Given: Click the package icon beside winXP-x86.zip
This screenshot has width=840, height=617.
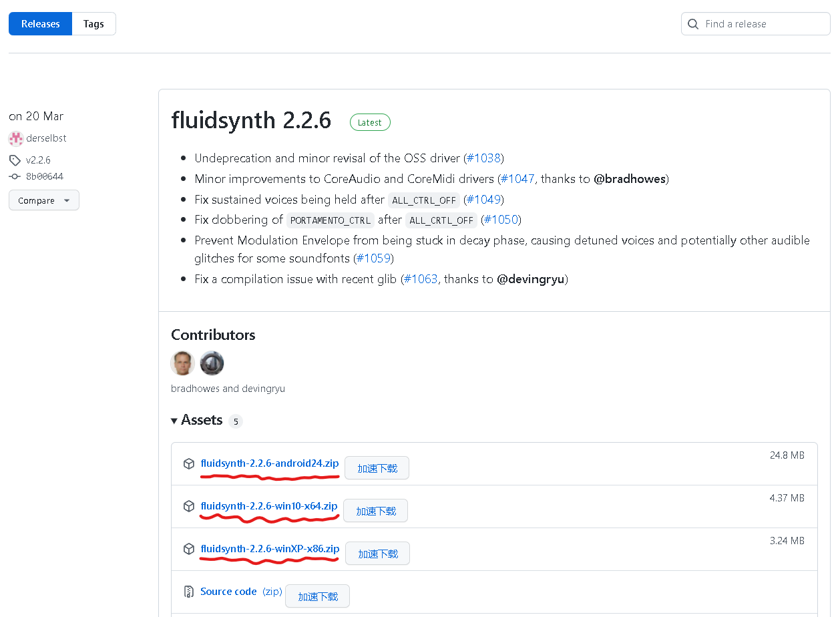Looking at the screenshot, I should tap(189, 549).
